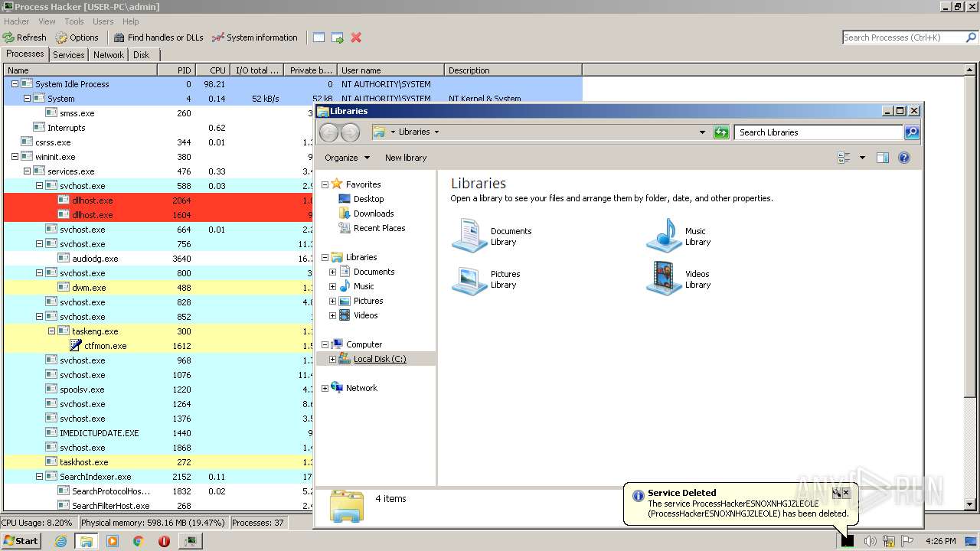
Task: Click green refresh icon in address bar
Action: tap(721, 132)
